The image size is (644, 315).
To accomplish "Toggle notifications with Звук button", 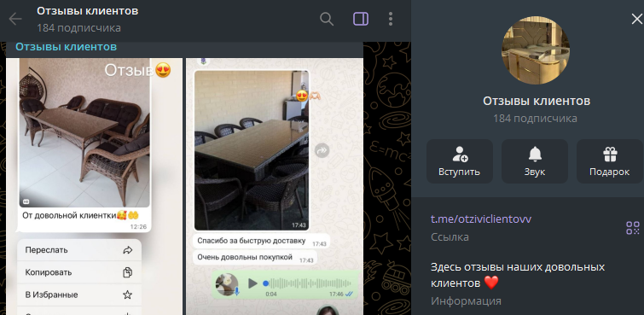I will [x=535, y=161].
